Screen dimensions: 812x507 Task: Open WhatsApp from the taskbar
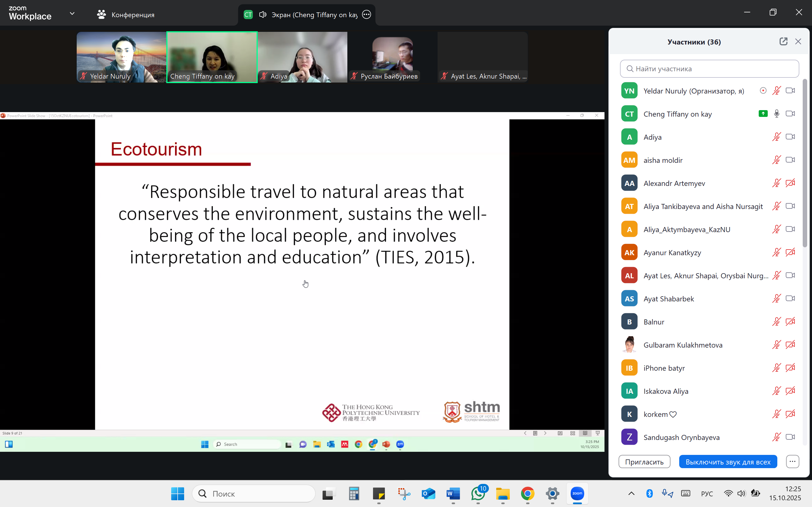pyautogui.click(x=478, y=493)
